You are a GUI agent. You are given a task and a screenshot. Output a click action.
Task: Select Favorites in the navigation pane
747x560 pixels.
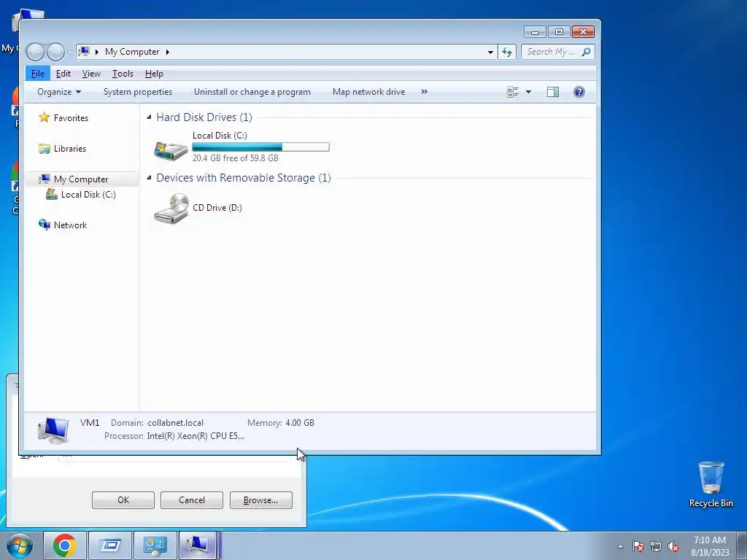71,118
